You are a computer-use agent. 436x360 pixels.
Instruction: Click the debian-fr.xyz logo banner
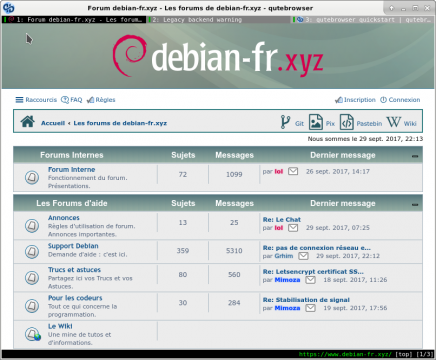218,56
